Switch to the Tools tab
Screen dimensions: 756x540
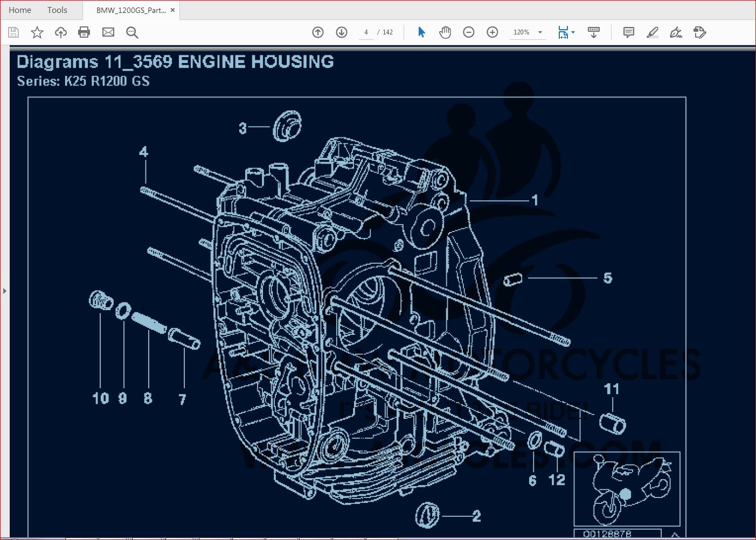tap(57, 10)
